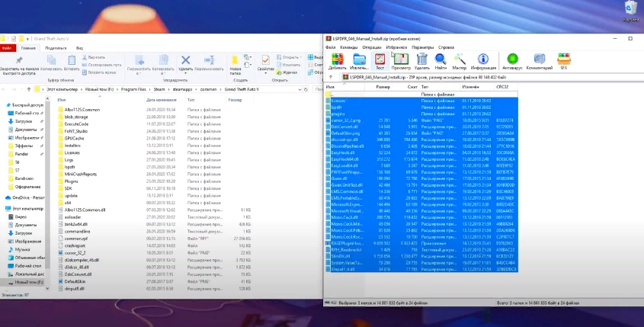Open the WinRAR Commands (Команды) menu
Screen dimensions: 644x327
[x=349, y=47]
